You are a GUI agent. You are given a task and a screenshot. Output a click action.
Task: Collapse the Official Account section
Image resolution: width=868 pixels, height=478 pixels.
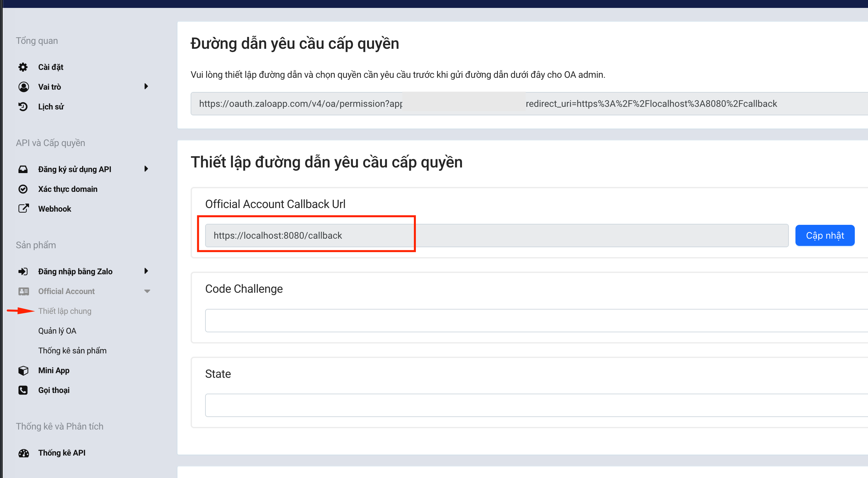147,291
